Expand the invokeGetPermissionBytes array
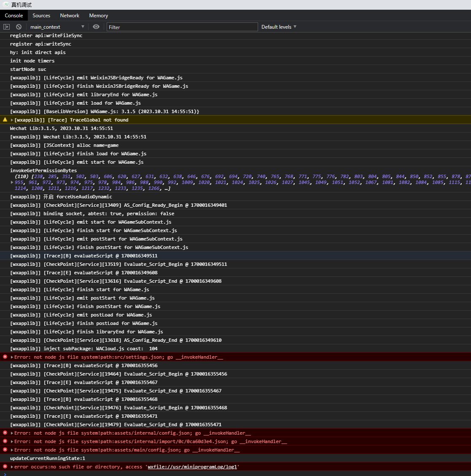This screenshot has width=471, height=476. coord(12,182)
